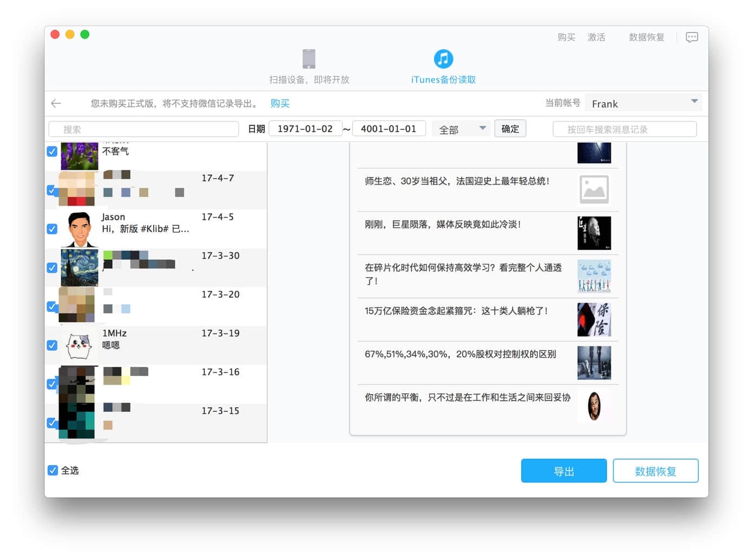This screenshot has width=753, height=560.
Task: Open the 巨星陨落 article thumbnail
Action: coord(594,233)
